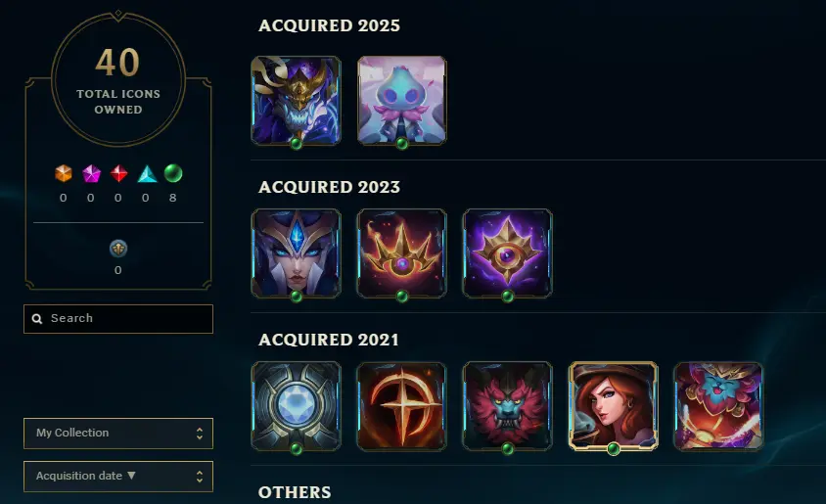826x504 pixels.
Task: Select the Miss Fortune summoner icon
Action: click(x=614, y=405)
